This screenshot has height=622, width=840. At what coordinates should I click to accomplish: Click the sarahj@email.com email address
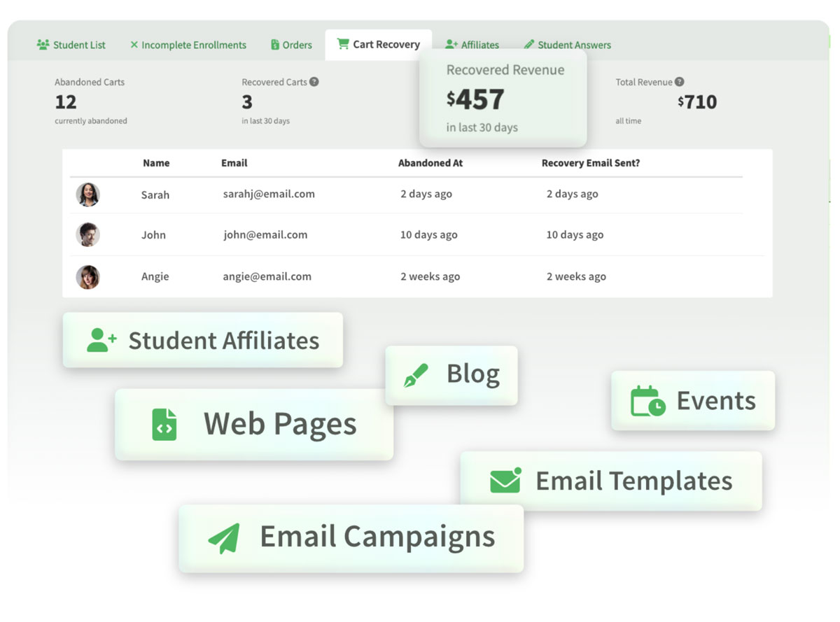[269, 194]
